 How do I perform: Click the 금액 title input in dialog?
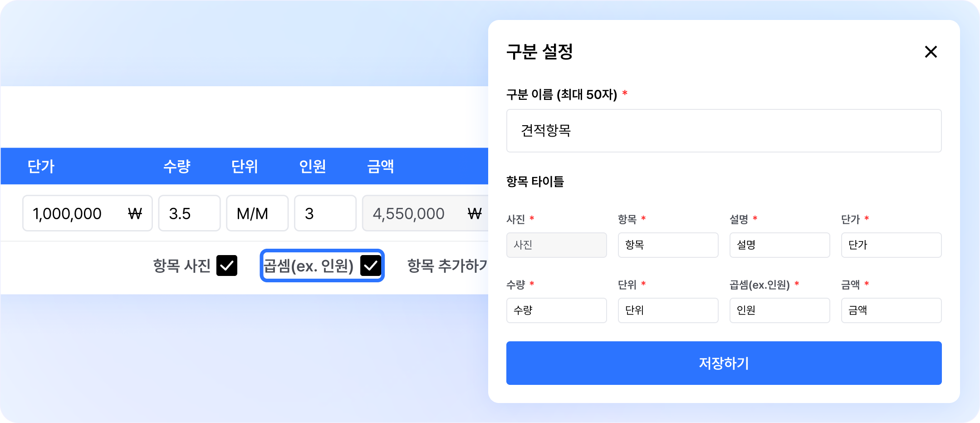(x=891, y=310)
